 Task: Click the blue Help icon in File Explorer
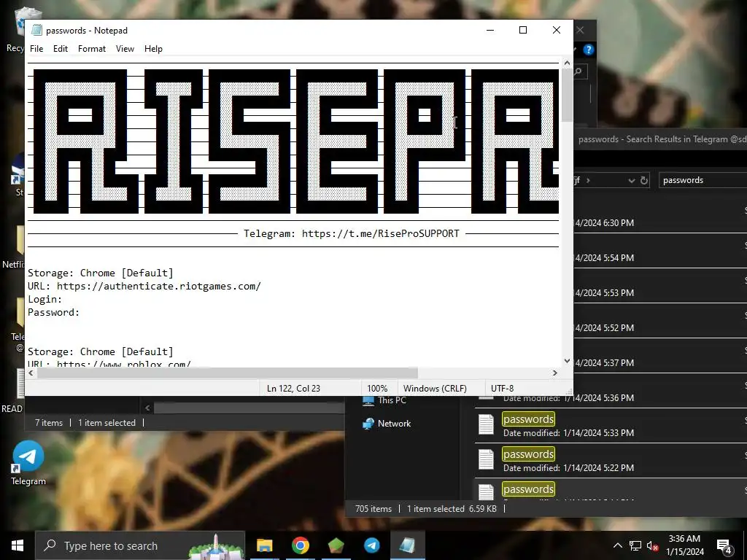click(589, 50)
